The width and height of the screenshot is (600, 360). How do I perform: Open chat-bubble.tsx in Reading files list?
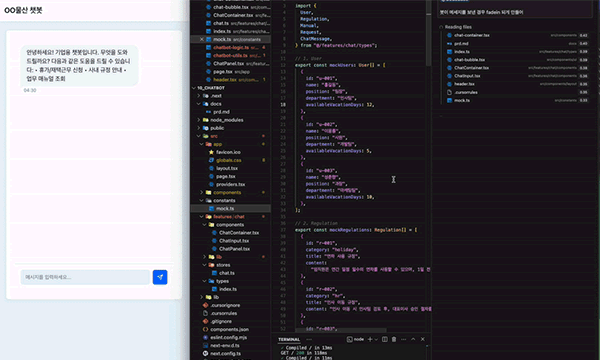(469, 60)
